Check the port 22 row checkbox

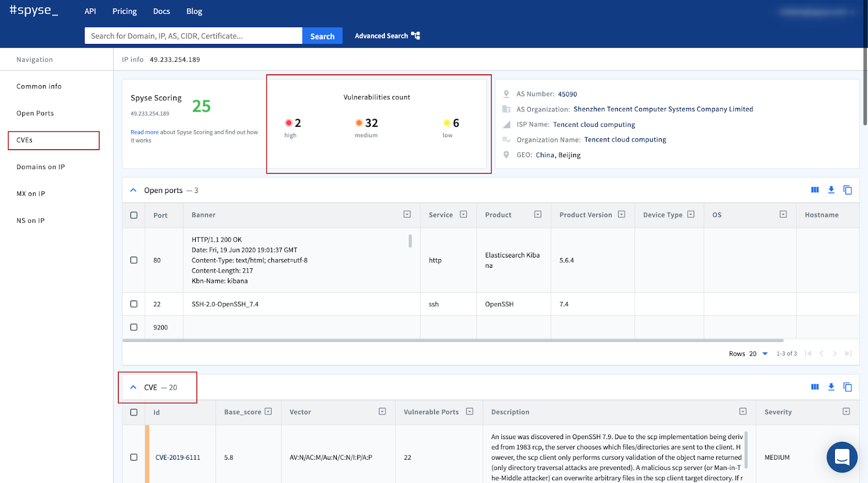[x=134, y=304]
